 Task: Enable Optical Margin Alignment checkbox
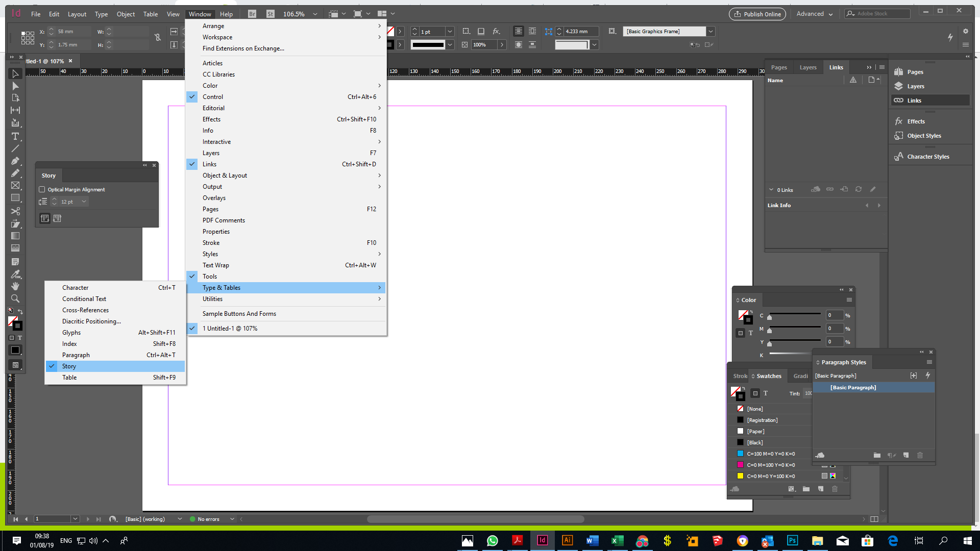pos(42,189)
